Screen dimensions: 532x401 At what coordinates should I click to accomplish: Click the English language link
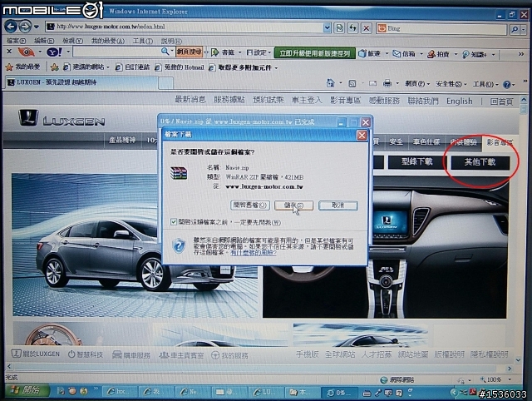[460, 101]
